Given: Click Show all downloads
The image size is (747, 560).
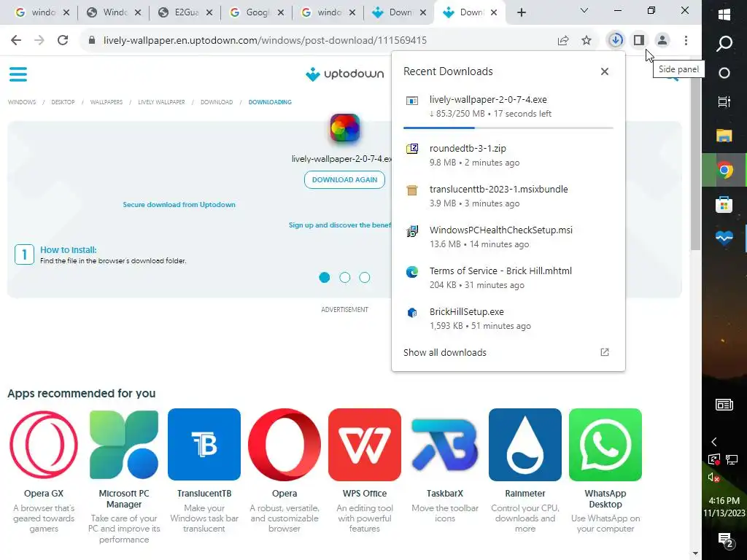Looking at the screenshot, I should point(445,352).
